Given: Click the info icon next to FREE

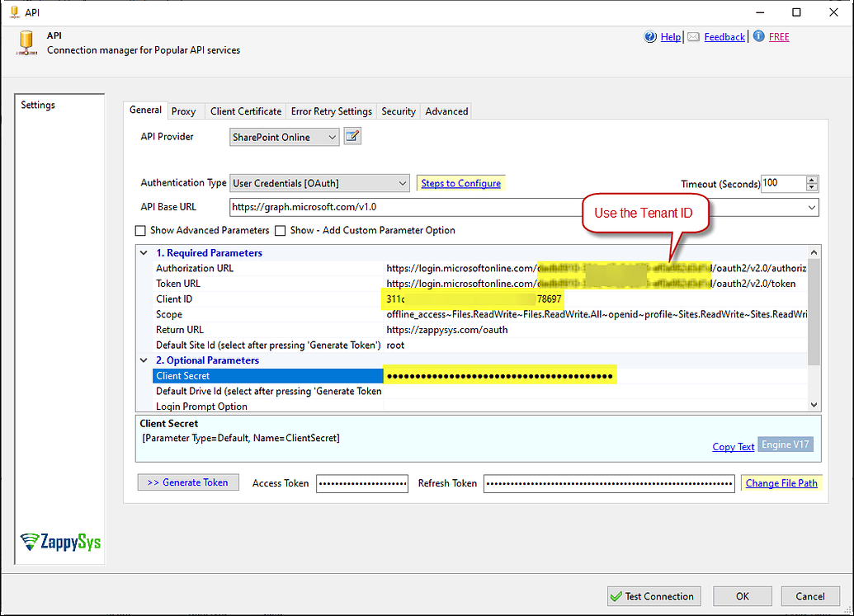Looking at the screenshot, I should coord(759,36).
